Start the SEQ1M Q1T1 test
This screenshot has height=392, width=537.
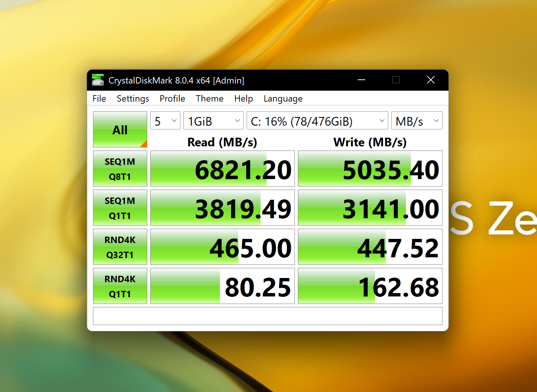point(120,208)
